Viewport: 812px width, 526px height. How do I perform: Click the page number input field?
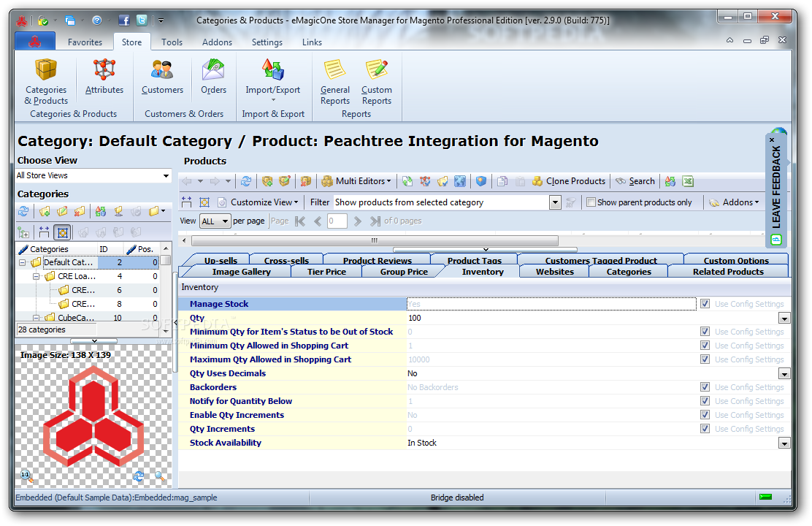[337, 221]
